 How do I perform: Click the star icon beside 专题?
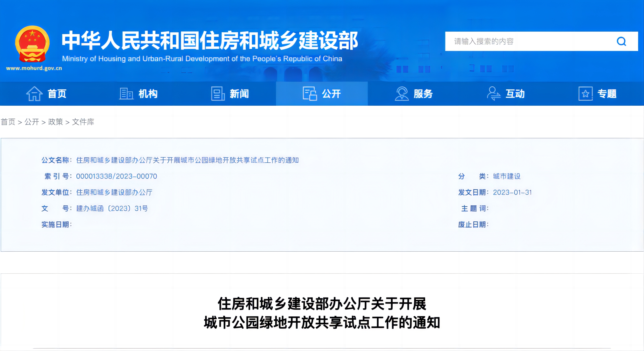586,93
